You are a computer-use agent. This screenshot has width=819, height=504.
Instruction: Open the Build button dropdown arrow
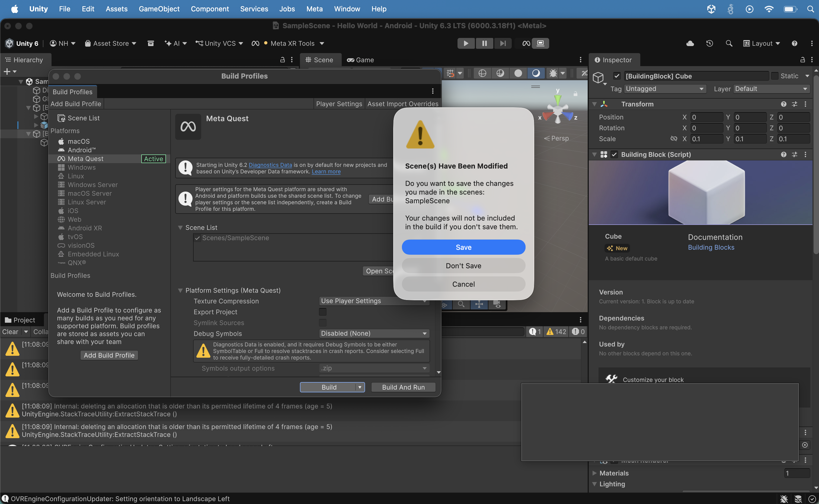pyautogui.click(x=360, y=387)
